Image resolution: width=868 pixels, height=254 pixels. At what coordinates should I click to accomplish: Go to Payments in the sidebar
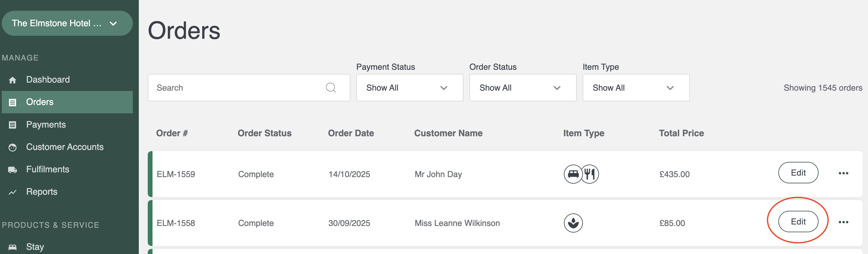point(46,125)
